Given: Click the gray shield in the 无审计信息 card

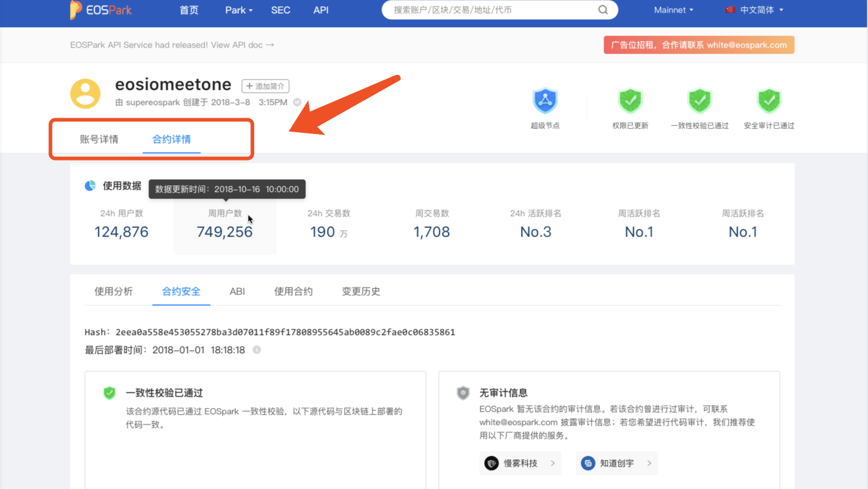Looking at the screenshot, I should point(463,393).
